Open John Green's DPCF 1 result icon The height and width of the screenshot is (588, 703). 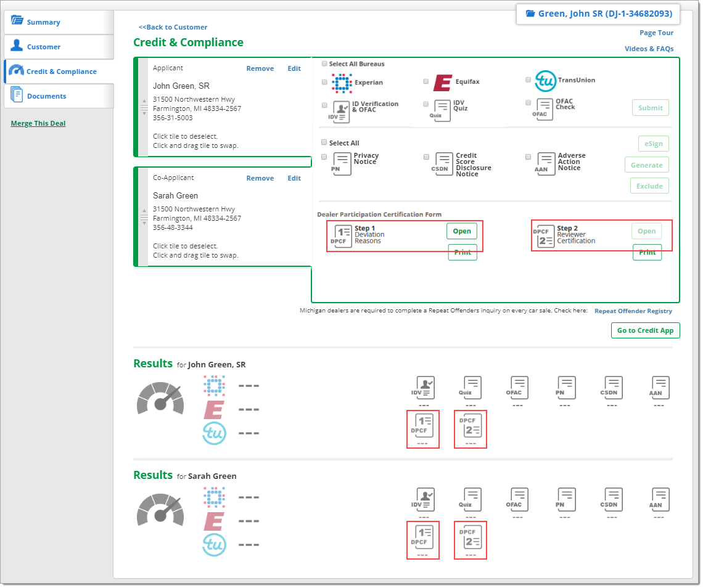pyautogui.click(x=423, y=426)
